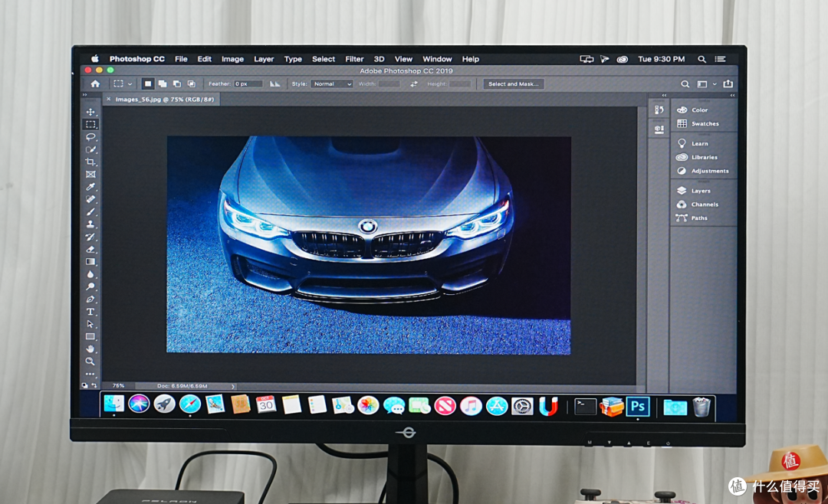
Task: Enable Intersect with Selection mode
Action: pos(191,84)
